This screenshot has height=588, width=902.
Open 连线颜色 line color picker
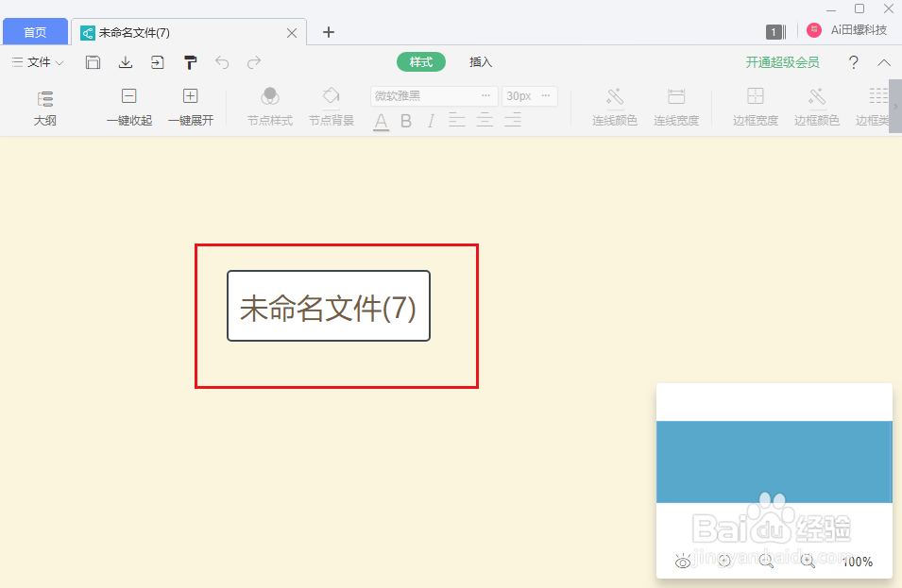tap(615, 108)
